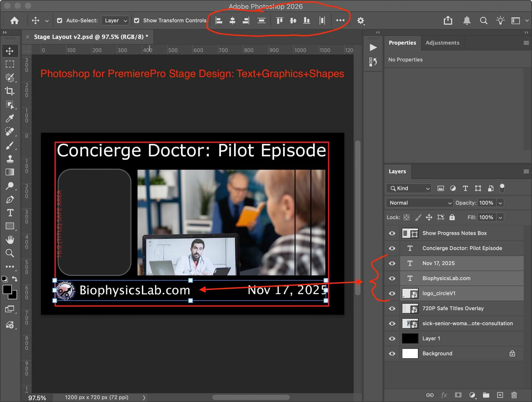Select the Crop tool
The image size is (532, 402).
point(10,91)
